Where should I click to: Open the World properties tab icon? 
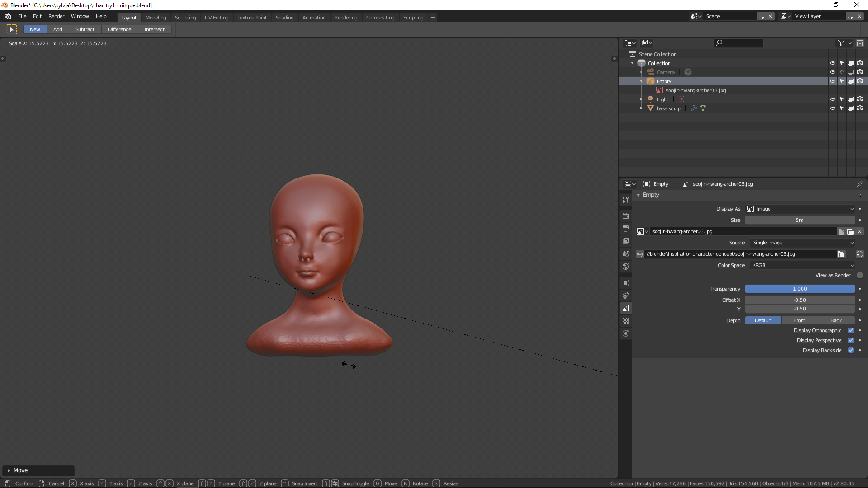[626, 267]
